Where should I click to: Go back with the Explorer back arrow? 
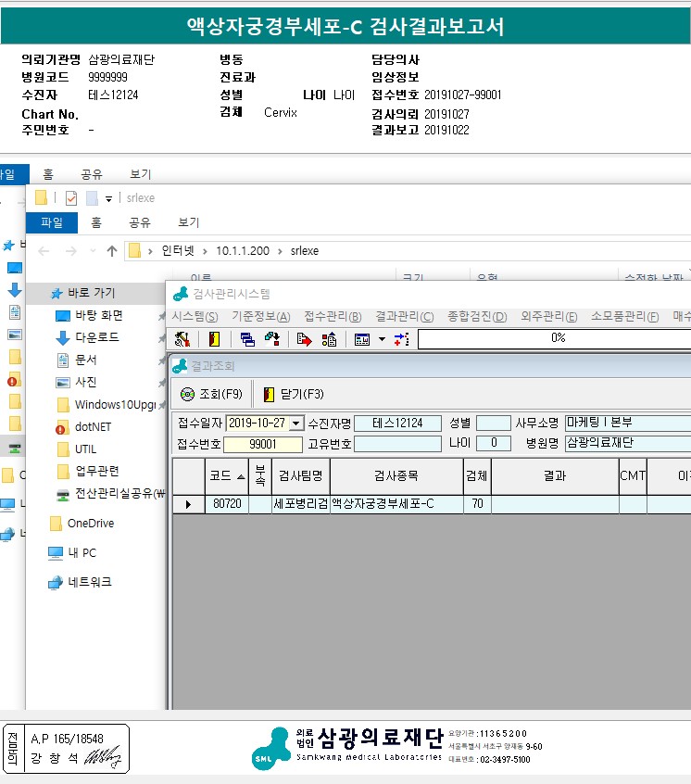pos(44,251)
